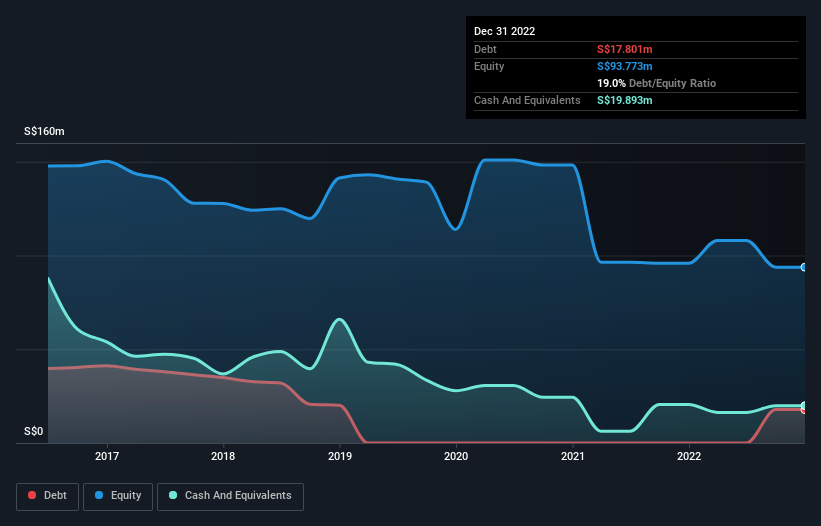
Task: Click the Cash value S$19.893m
Action: click(x=625, y=100)
